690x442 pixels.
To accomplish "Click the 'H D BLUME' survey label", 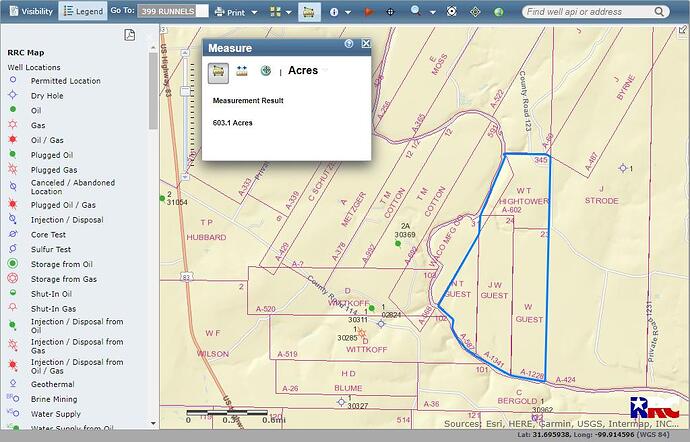I will 348,381.
